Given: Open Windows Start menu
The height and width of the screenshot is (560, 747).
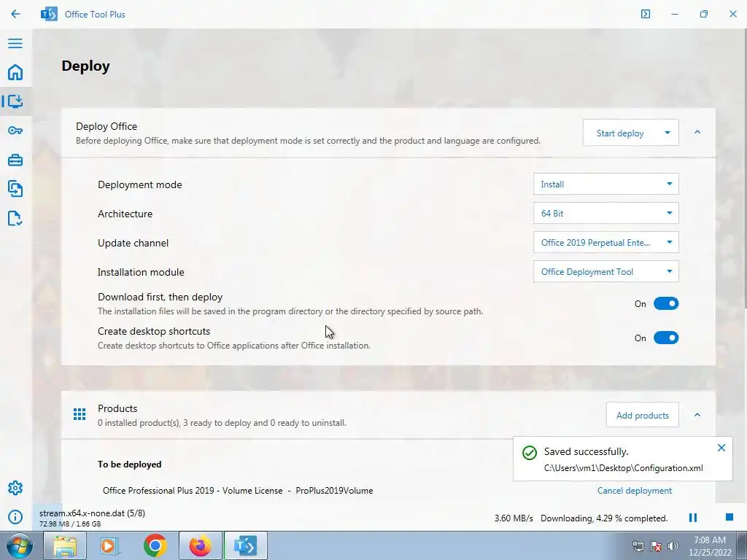Looking at the screenshot, I should (x=19, y=545).
